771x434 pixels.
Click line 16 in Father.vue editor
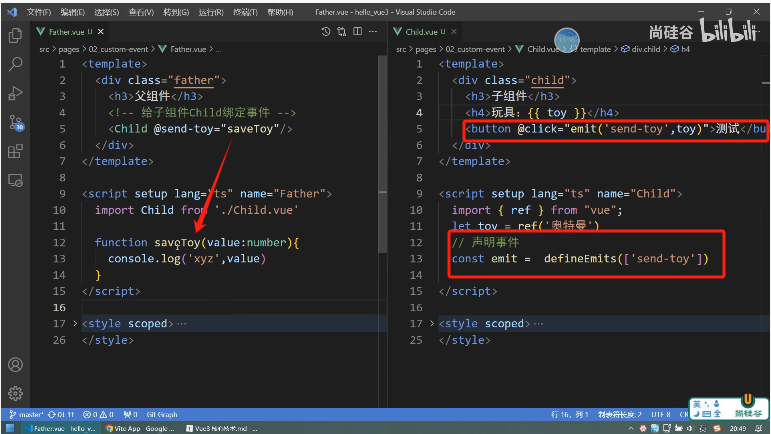234,307
